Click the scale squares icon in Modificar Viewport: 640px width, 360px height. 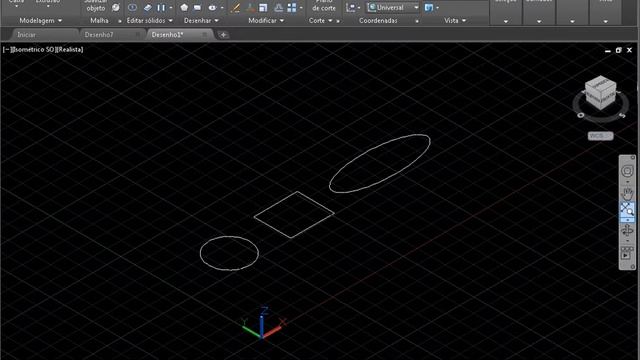[263, 7]
